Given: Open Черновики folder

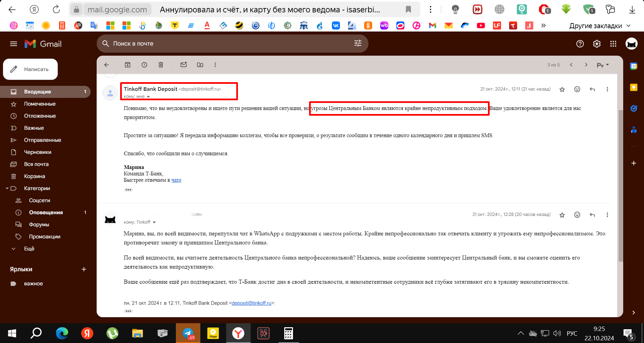Looking at the screenshot, I should pos(45,152).
